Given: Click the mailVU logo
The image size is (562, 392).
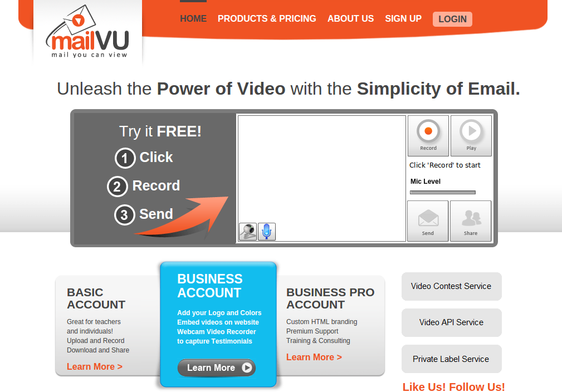Looking at the screenshot, I should (87, 32).
